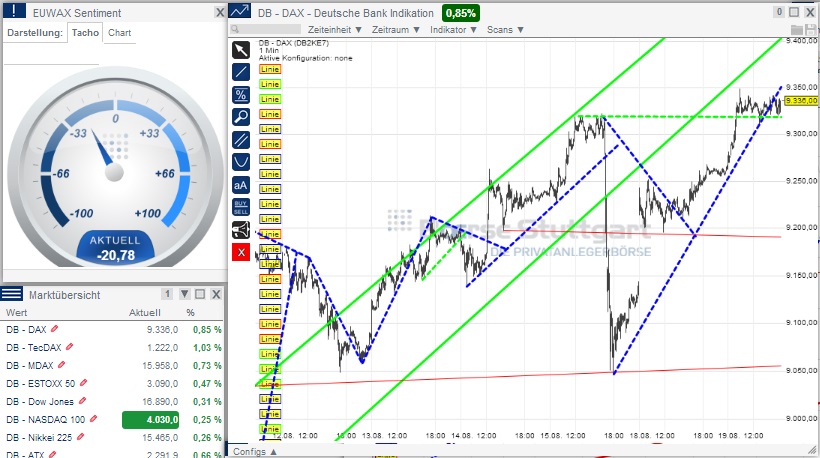Select the DB - TecDAX row
820x458 pixels.
pos(112,347)
